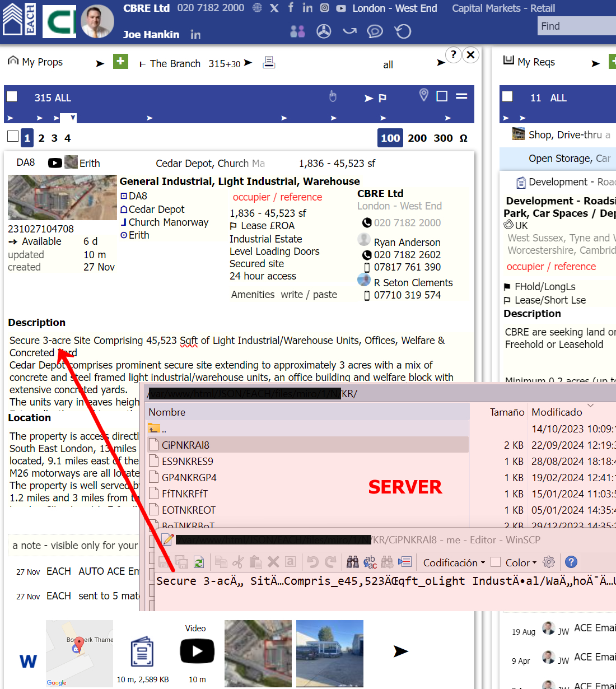Click R Seton Clements contact name
This screenshot has width=616, height=689.
413,283
